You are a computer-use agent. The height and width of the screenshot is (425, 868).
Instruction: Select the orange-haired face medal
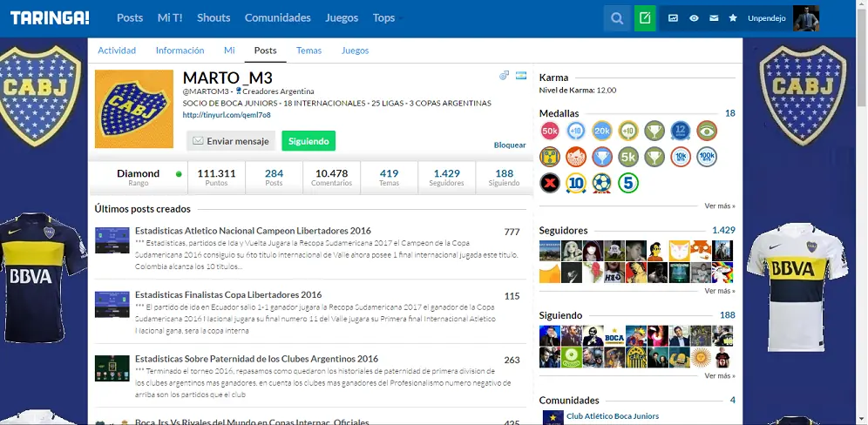(x=576, y=157)
